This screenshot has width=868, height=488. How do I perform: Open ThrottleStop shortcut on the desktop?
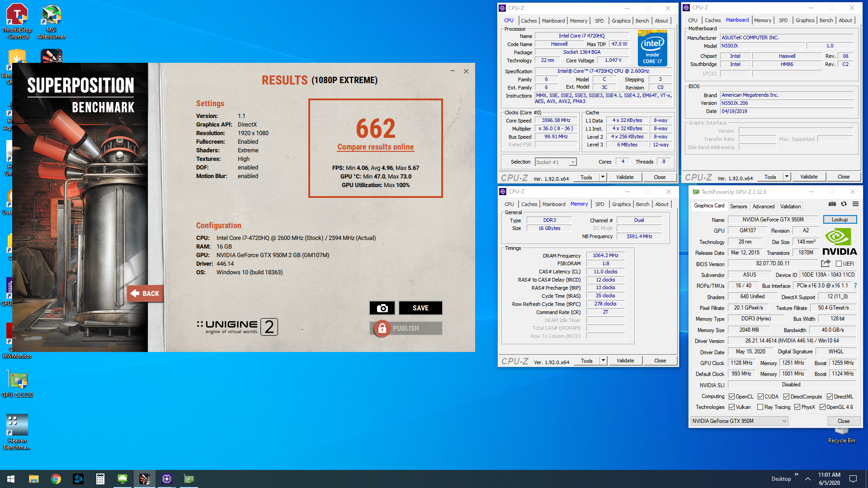coord(17,21)
